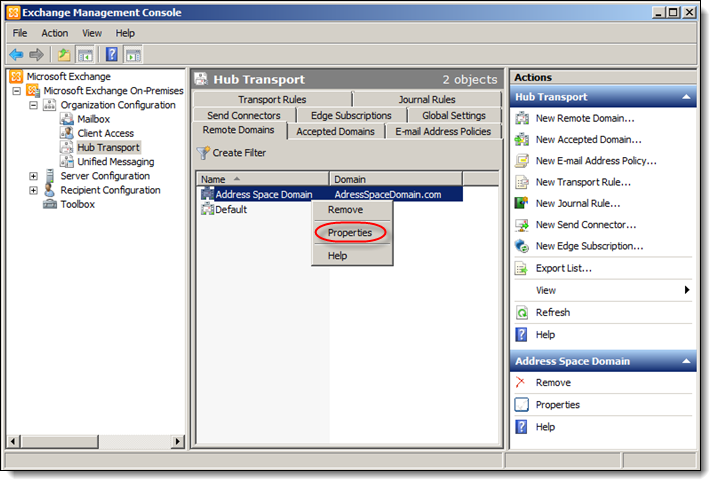Viewport: 716px width, 486px height.
Task: Collapse the Organization Configuration node
Action: (x=33, y=105)
